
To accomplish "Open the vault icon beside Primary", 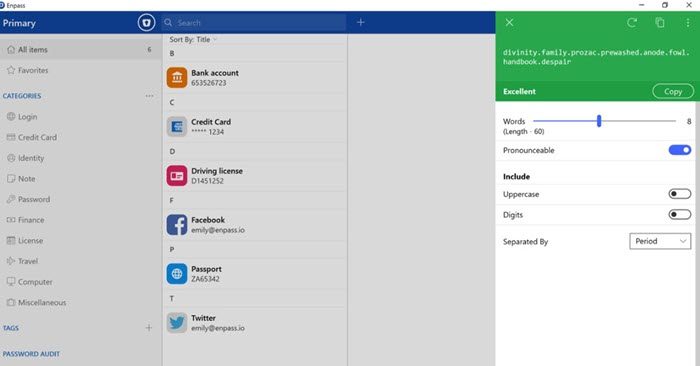I will click(146, 22).
